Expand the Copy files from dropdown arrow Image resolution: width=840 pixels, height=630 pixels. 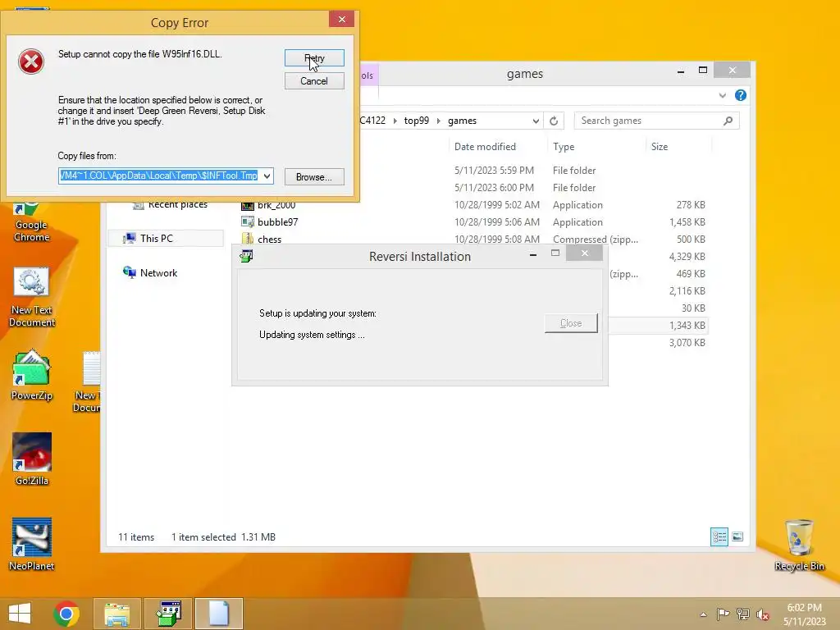[267, 176]
